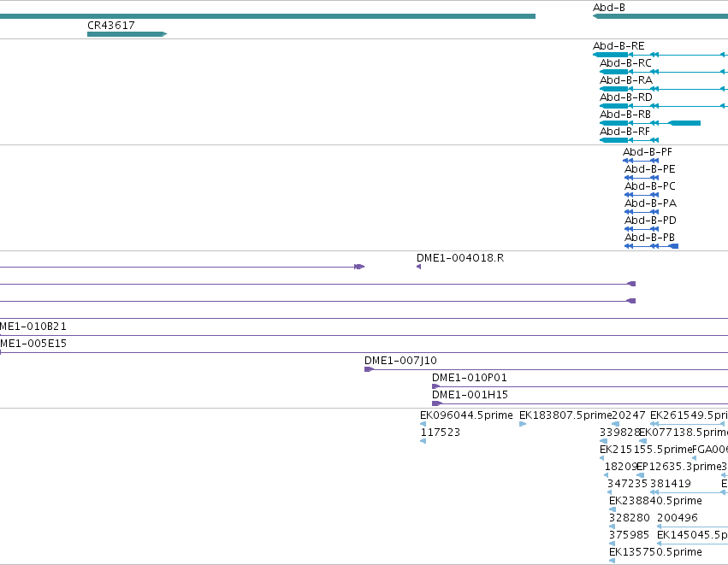Open the EK096044.5prime EST feature

[423, 424]
